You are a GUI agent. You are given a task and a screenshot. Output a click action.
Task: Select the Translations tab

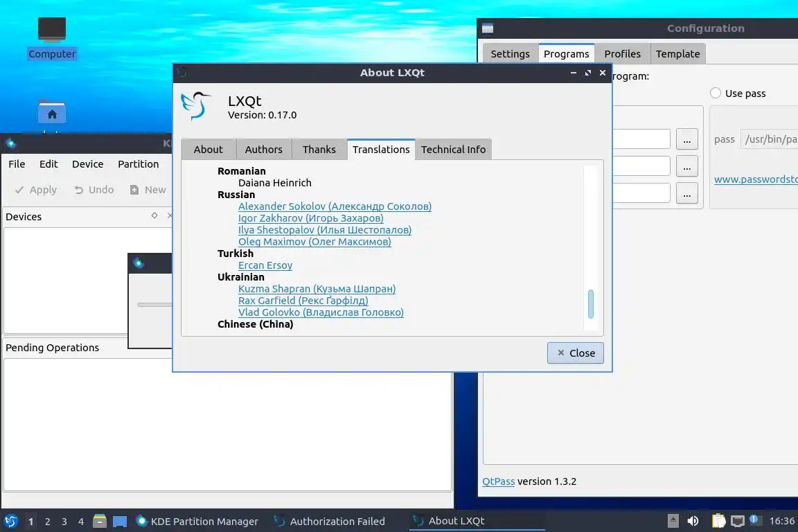[381, 149]
